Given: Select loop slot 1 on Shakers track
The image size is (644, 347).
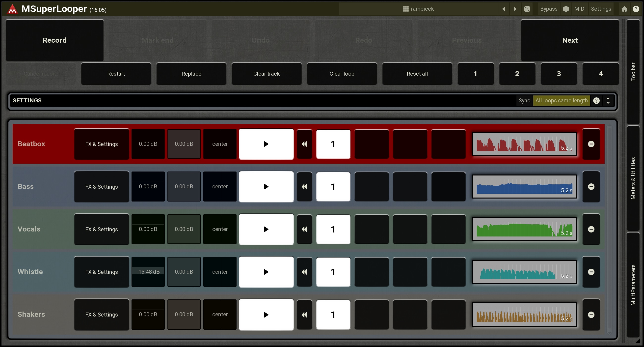Looking at the screenshot, I should coord(333,315).
